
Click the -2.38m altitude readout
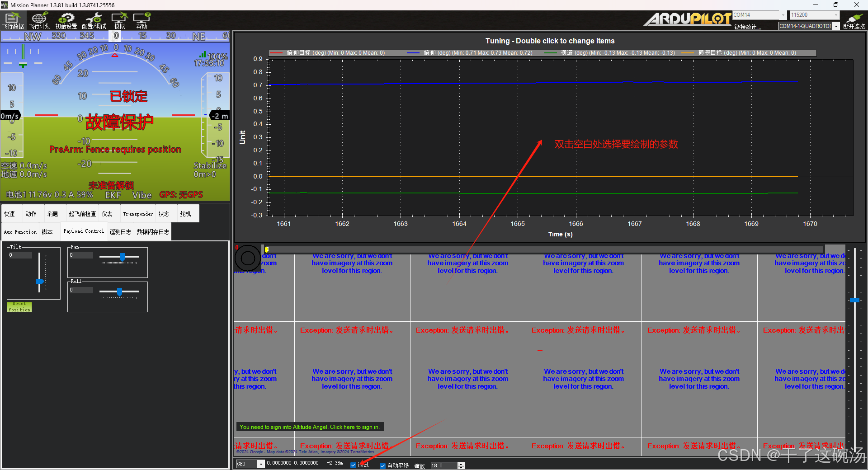pyautogui.click(x=335, y=463)
